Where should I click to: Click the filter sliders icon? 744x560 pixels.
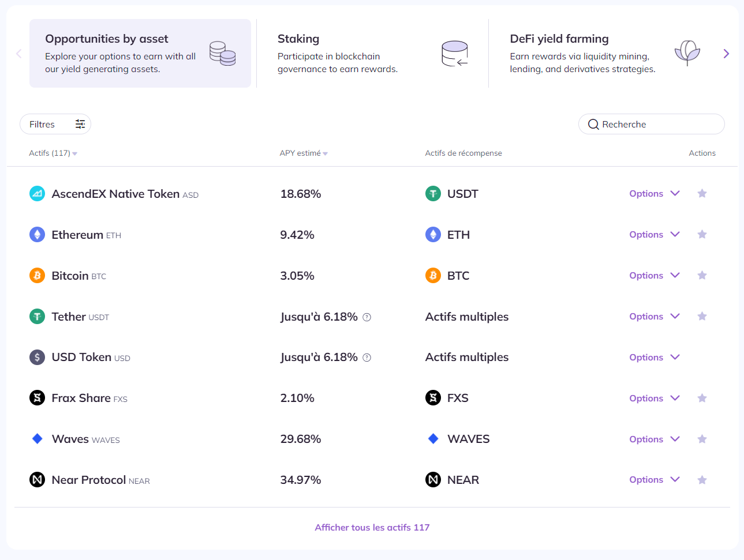[x=80, y=124]
